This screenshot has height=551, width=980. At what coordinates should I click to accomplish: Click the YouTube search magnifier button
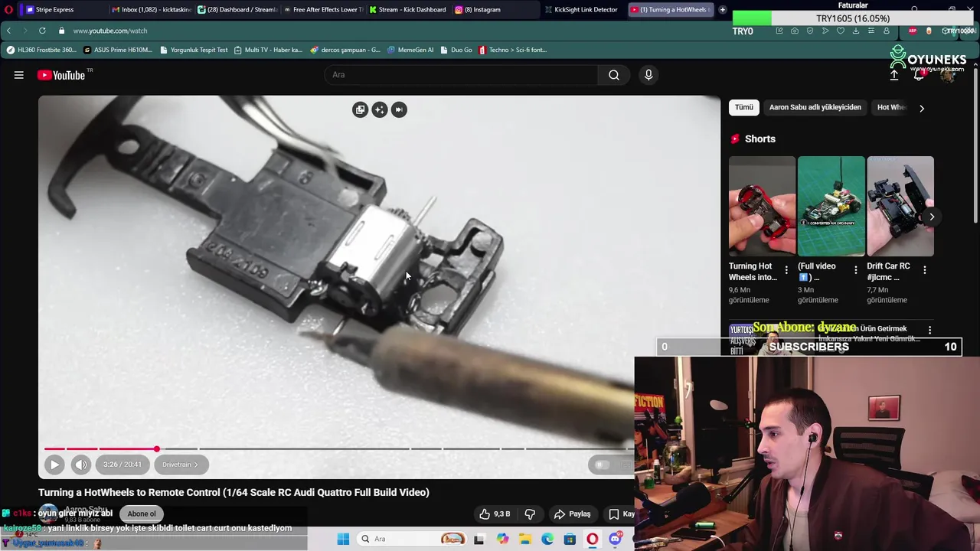[613, 75]
